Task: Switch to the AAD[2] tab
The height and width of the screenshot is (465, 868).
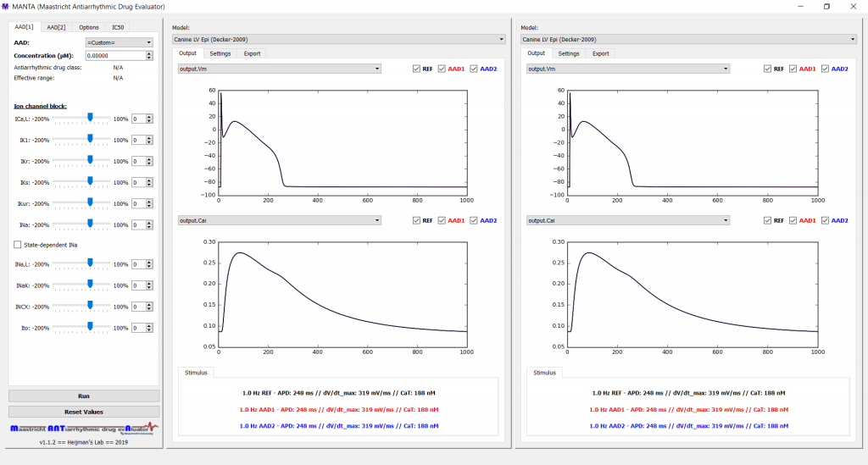Action: [x=56, y=27]
